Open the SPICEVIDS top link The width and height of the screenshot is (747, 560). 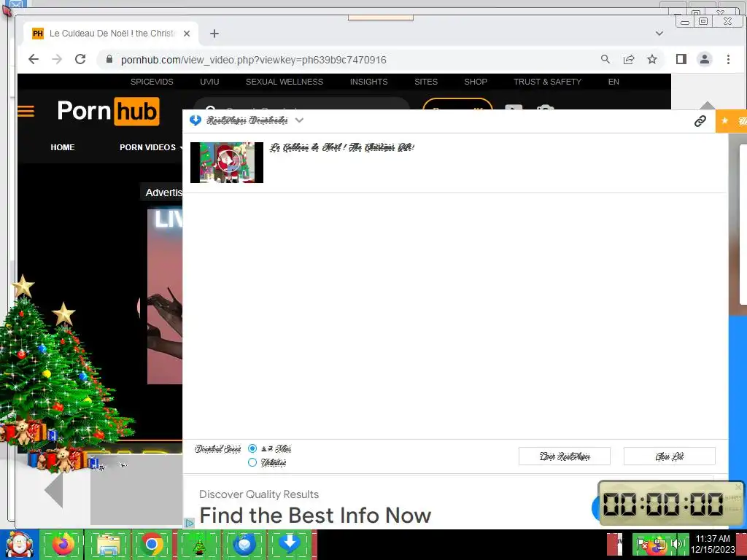pyautogui.click(x=152, y=82)
